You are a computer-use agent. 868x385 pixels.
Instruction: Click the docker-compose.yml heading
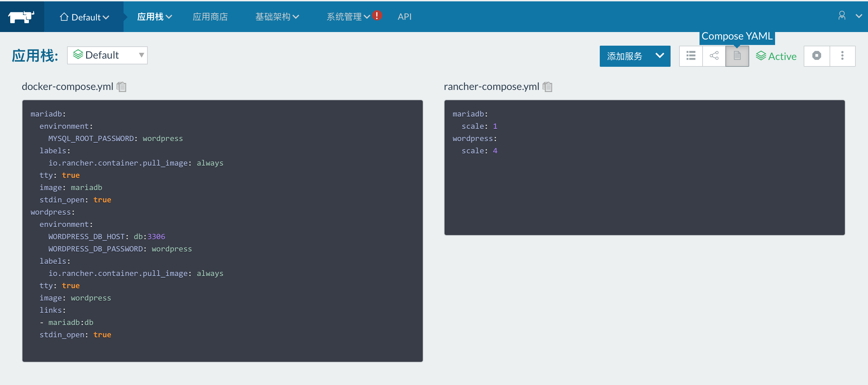67,87
